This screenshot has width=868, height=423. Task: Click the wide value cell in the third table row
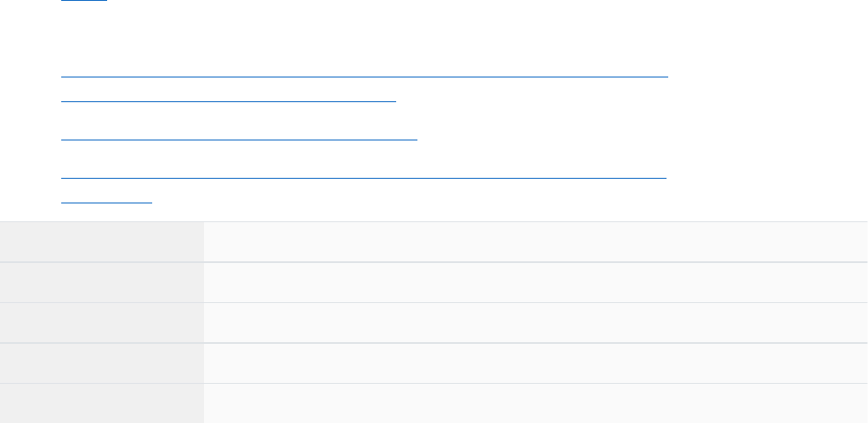click(x=536, y=323)
